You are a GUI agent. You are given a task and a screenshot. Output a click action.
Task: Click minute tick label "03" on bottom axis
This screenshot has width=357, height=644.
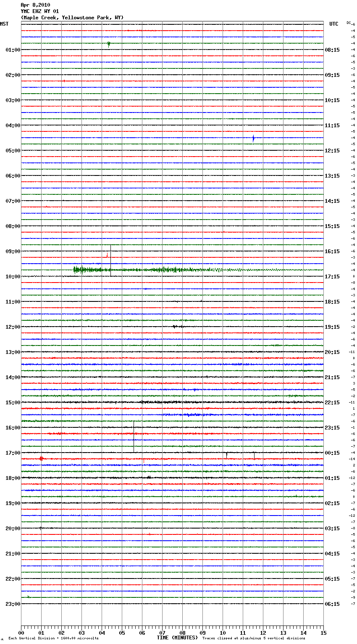click(x=81, y=633)
